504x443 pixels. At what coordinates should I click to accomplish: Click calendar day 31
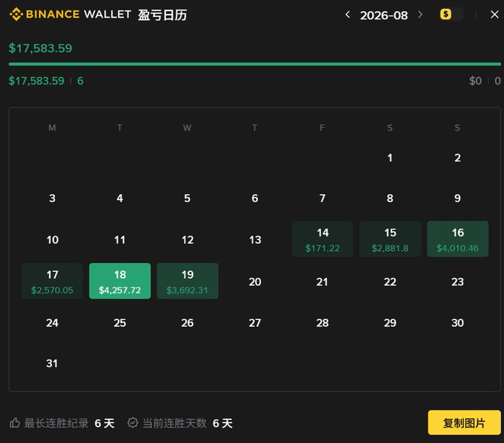tap(53, 363)
